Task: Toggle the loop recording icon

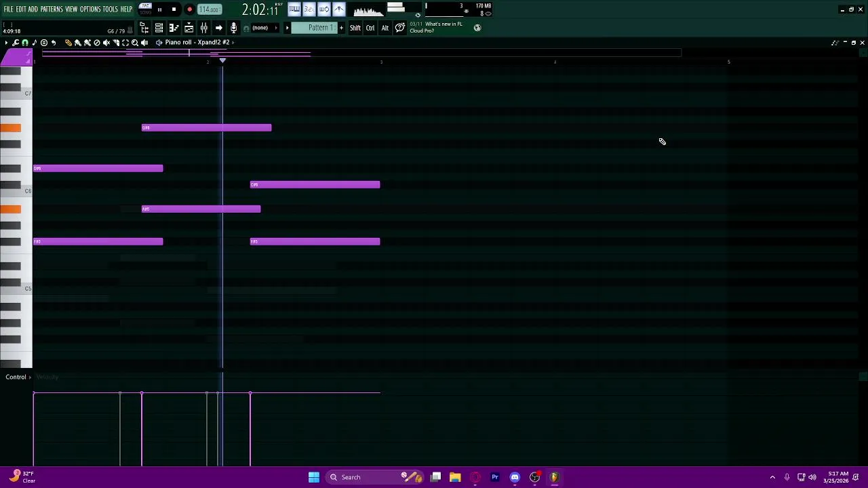Action: click(x=323, y=9)
